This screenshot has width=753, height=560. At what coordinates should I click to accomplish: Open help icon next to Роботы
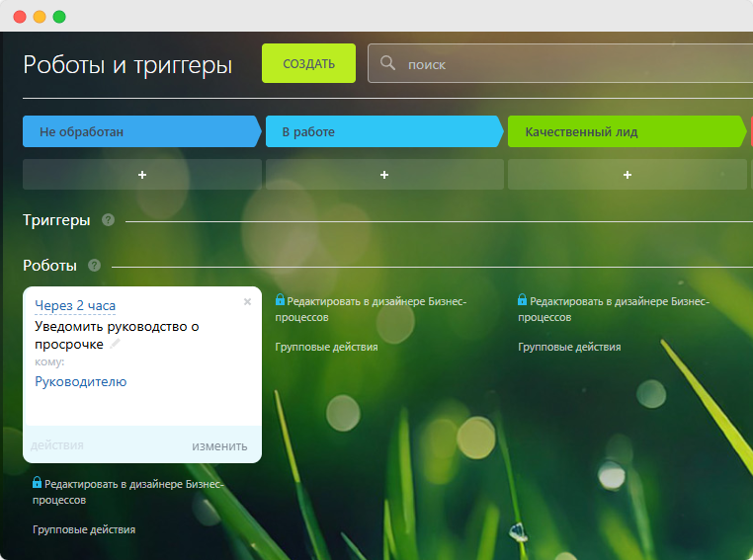tap(94, 265)
